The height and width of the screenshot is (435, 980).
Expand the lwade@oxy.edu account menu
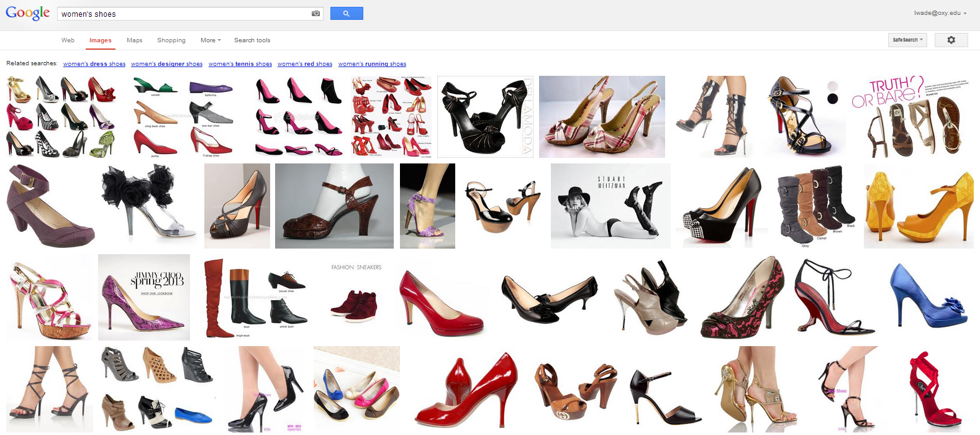(940, 13)
